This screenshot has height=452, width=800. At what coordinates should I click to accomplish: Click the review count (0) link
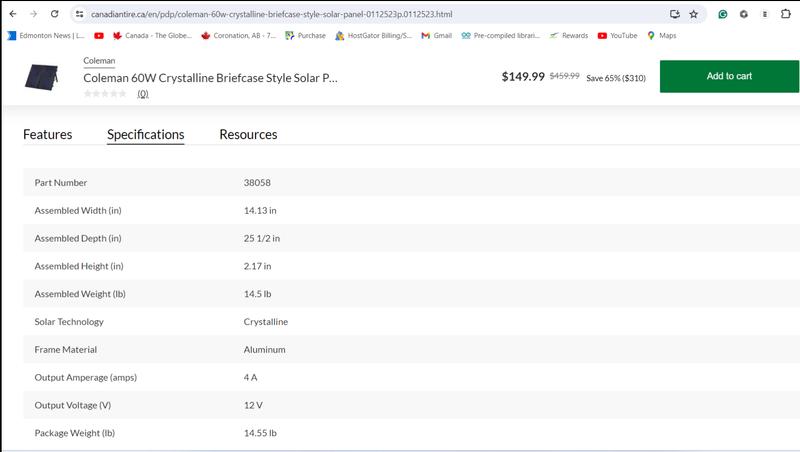[143, 94]
